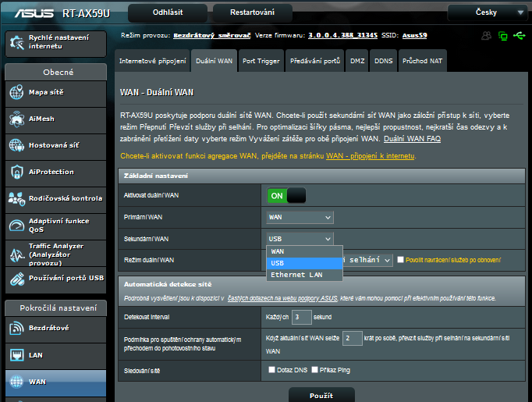Viewport: 532px width, 402px height.
Task: Enable the Dotaz DNS checkbox
Action: [x=272, y=370]
